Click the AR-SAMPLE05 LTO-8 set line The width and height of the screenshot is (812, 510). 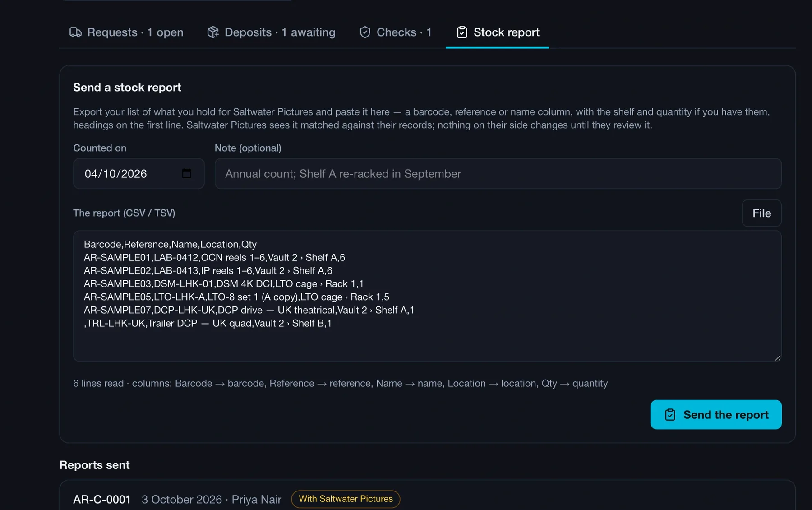(x=236, y=297)
